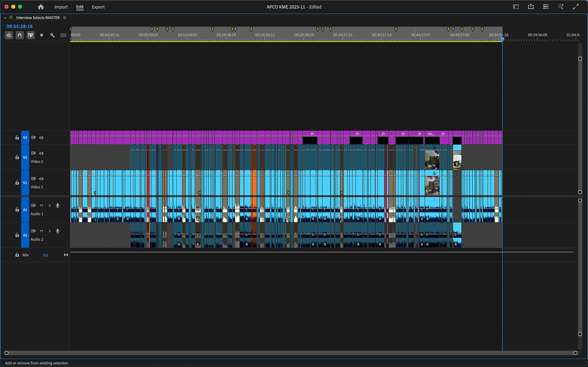
Task: Click the Home icon in the header
Action: 40,7
